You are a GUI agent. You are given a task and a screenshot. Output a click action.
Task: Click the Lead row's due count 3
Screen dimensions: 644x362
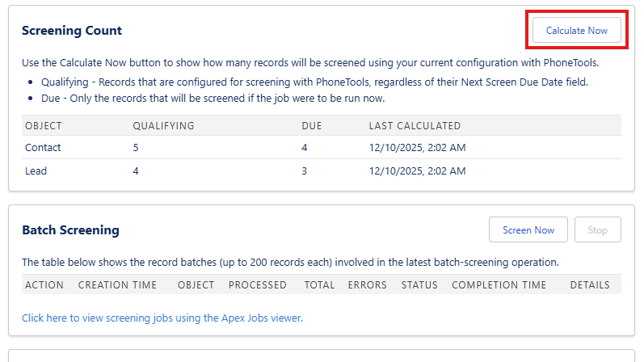[305, 171]
